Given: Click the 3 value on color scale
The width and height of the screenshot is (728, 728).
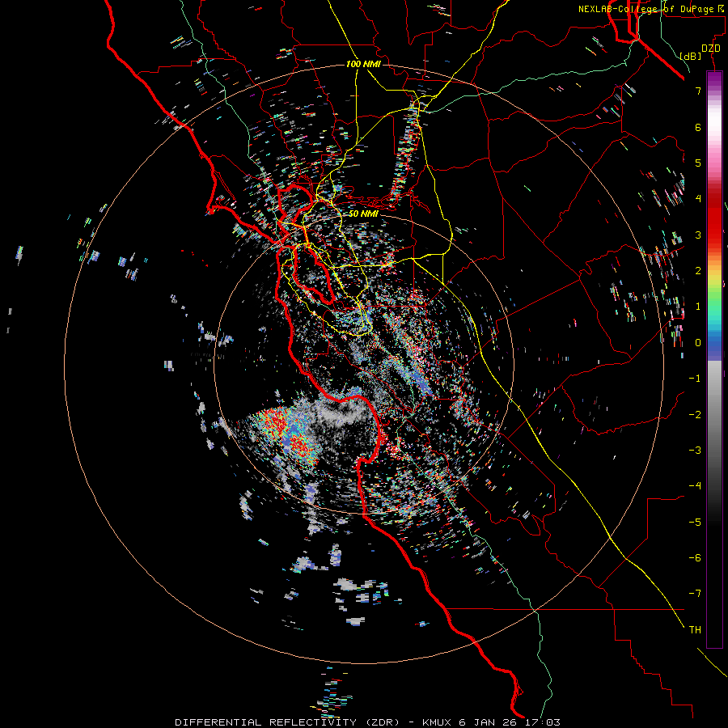Looking at the screenshot, I should pos(698,235).
